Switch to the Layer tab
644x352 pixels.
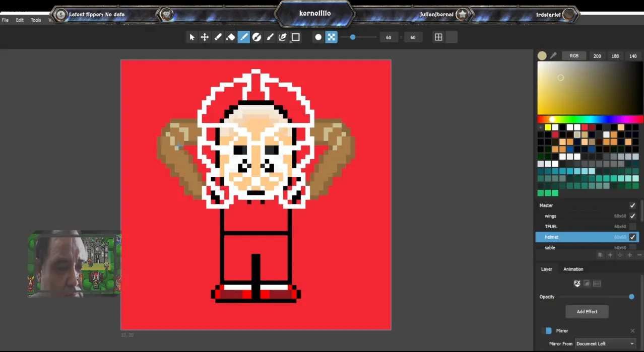tap(547, 269)
